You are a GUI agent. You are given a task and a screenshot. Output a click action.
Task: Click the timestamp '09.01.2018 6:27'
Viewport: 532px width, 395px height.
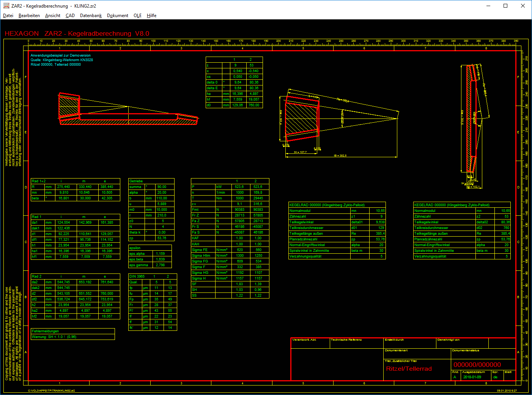[x=507, y=390]
